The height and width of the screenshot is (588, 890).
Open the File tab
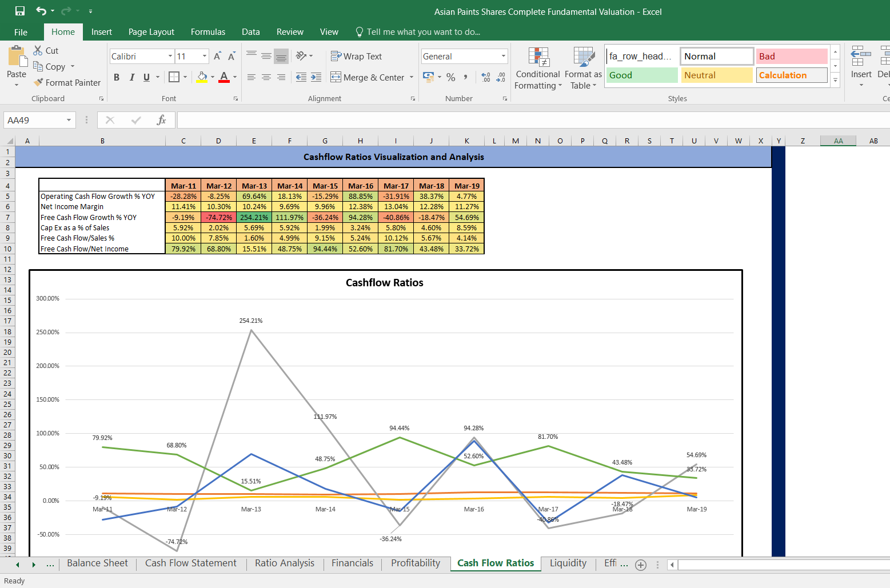tap(21, 32)
